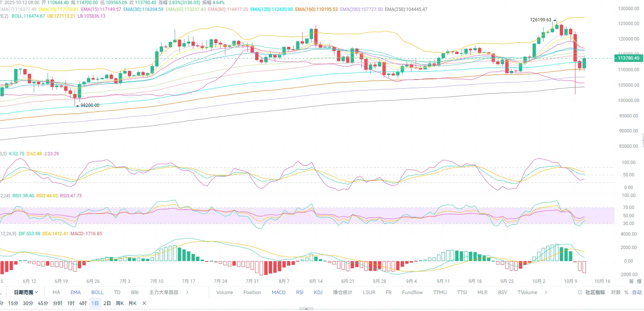Select the 1日 daily timeframe

pos(95,303)
